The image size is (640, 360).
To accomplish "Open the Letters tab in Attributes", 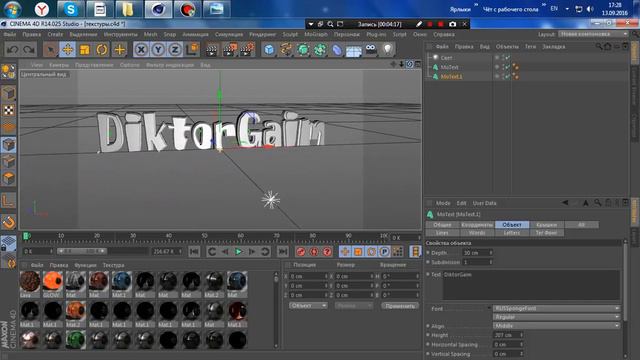I will coord(512,233).
